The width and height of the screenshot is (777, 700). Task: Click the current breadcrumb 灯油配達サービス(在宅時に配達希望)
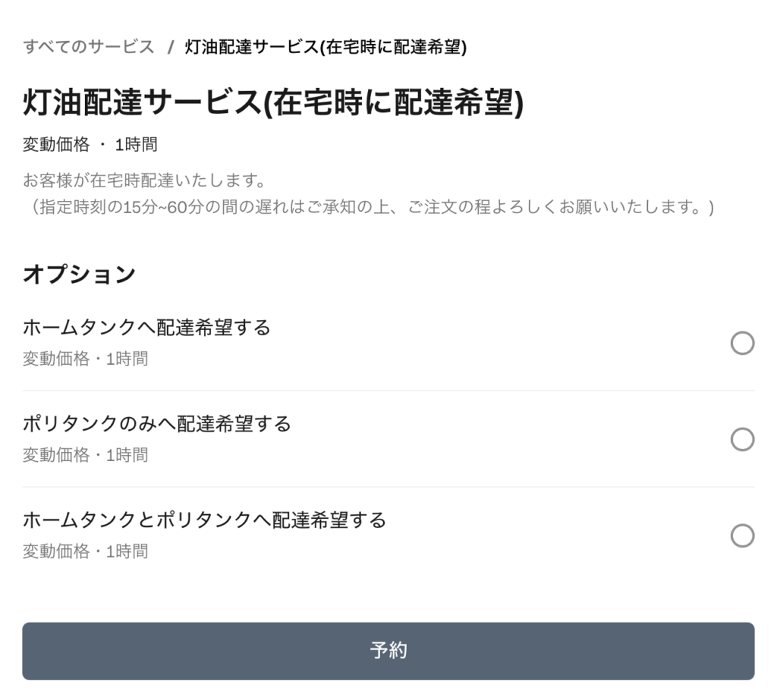click(326, 46)
